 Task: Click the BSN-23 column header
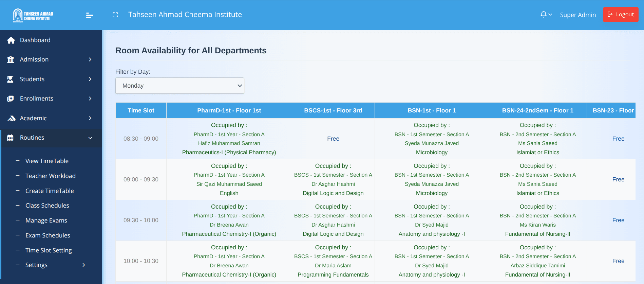[611, 110]
